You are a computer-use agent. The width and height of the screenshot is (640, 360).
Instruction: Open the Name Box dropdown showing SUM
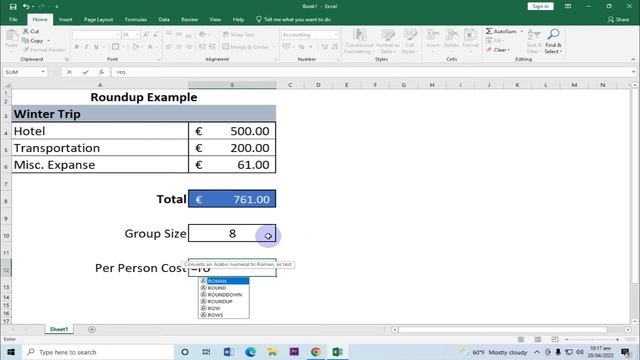[43, 72]
